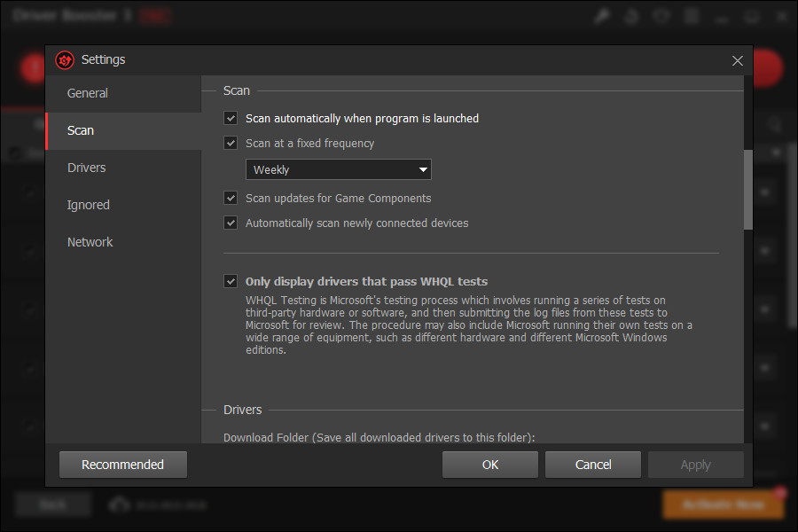
Task: Switch to the General settings tab
Action: point(89,92)
